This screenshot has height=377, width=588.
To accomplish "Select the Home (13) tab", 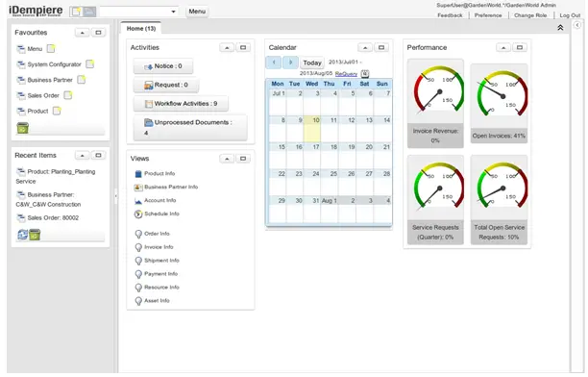I will tap(141, 29).
